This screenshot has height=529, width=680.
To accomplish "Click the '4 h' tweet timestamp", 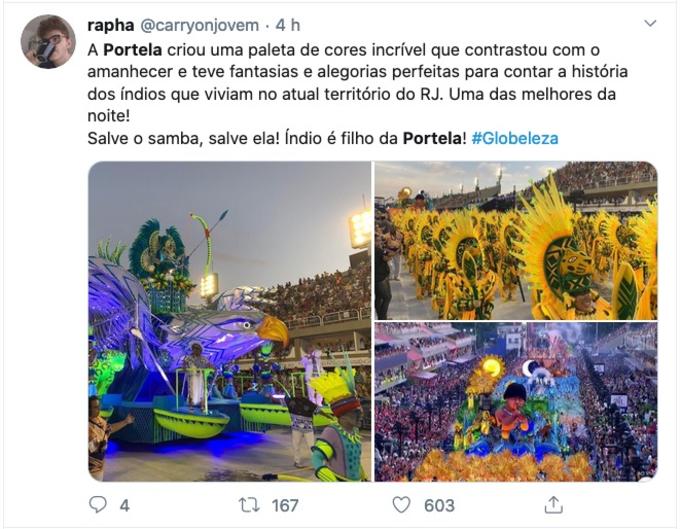I will (288, 24).
